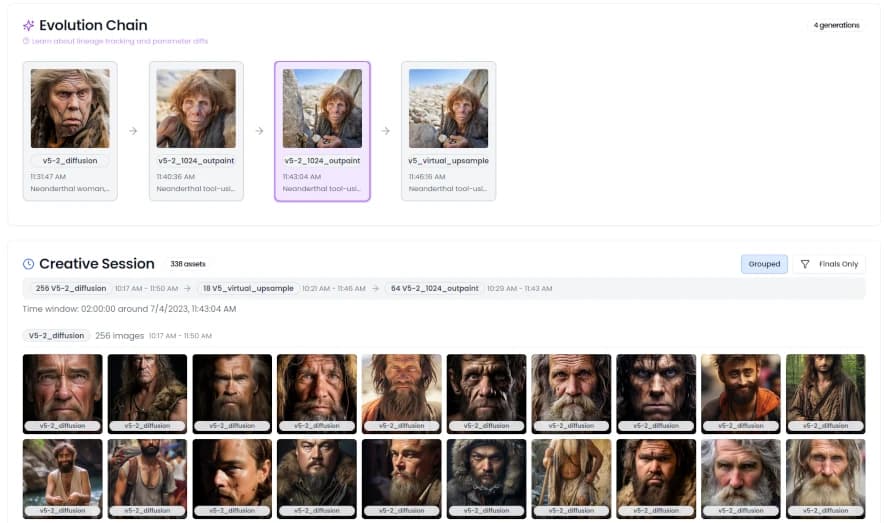884x523 pixels.
Task: Click the Time window 02:00:00 text
Action: pyautogui.click(x=129, y=309)
